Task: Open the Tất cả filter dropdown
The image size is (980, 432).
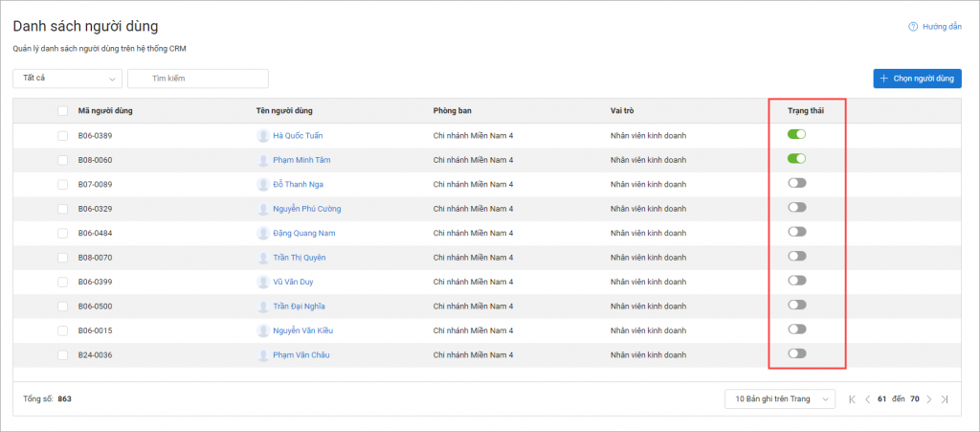Action: point(68,79)
